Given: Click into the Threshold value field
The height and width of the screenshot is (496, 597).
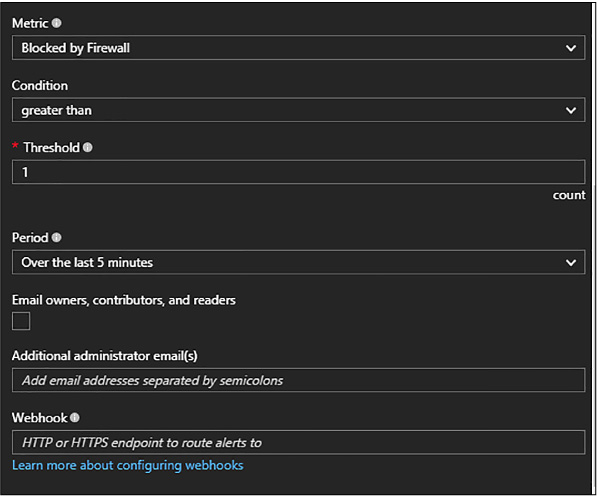Looking at the screenshot, I should tap(298, 172).
